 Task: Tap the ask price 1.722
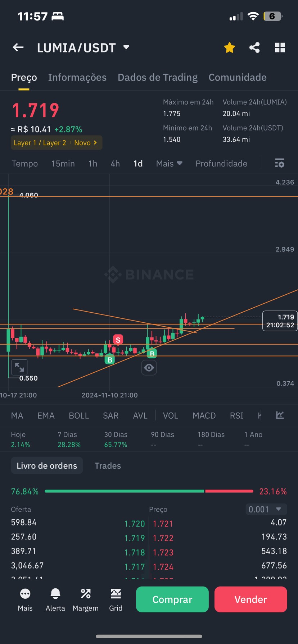tap(163, 538)
